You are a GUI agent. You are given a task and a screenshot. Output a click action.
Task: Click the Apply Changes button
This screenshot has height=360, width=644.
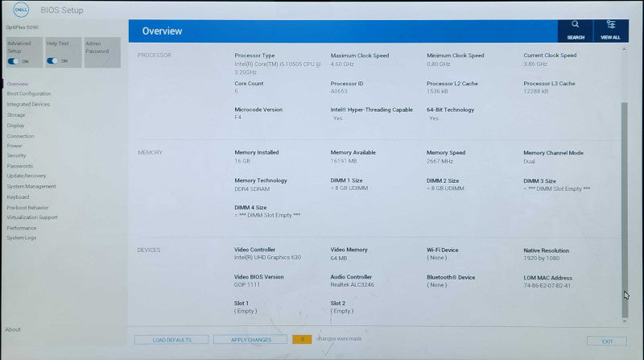tap(250, 340)
